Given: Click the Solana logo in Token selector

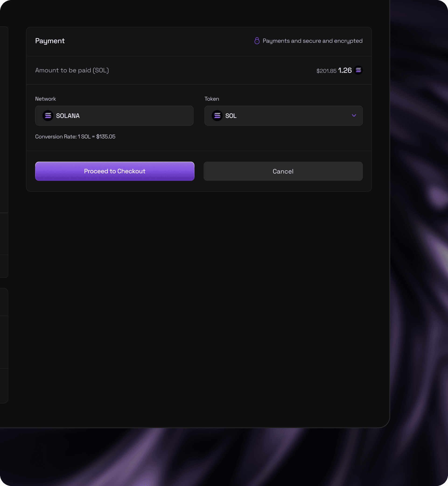Looking at the screenshot, I should [x=217, y=116].
